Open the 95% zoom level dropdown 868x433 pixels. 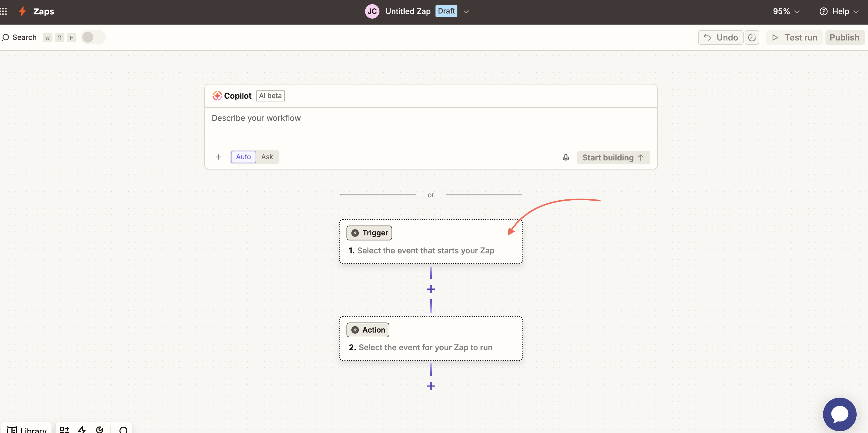coord(786,11)
